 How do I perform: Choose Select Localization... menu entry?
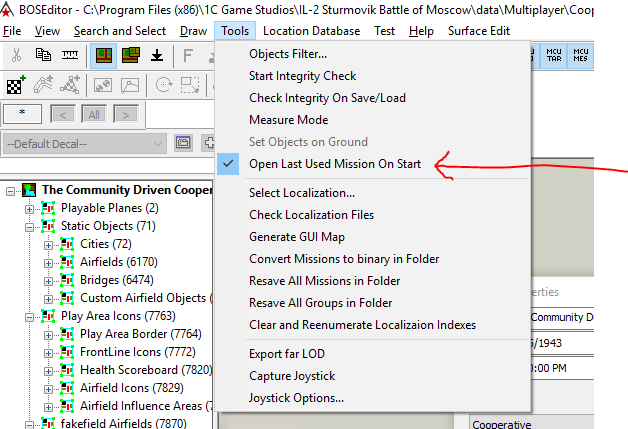302,193
